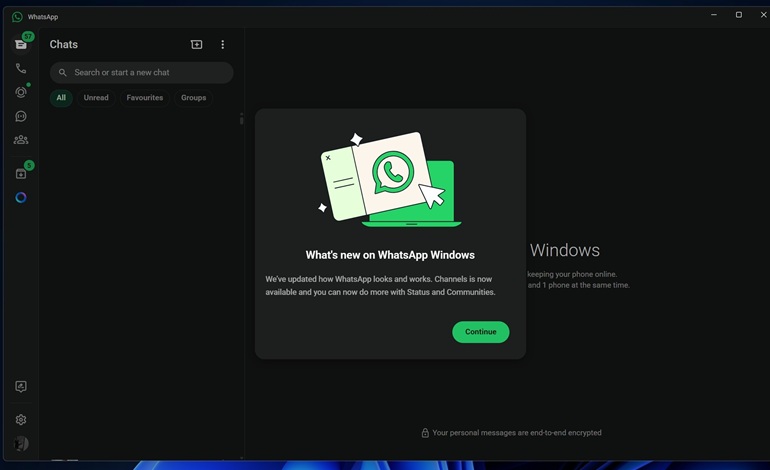Screen dimensions: 770x470
Task: Focus the Search or start a new chat field
Action: [141, 73]
